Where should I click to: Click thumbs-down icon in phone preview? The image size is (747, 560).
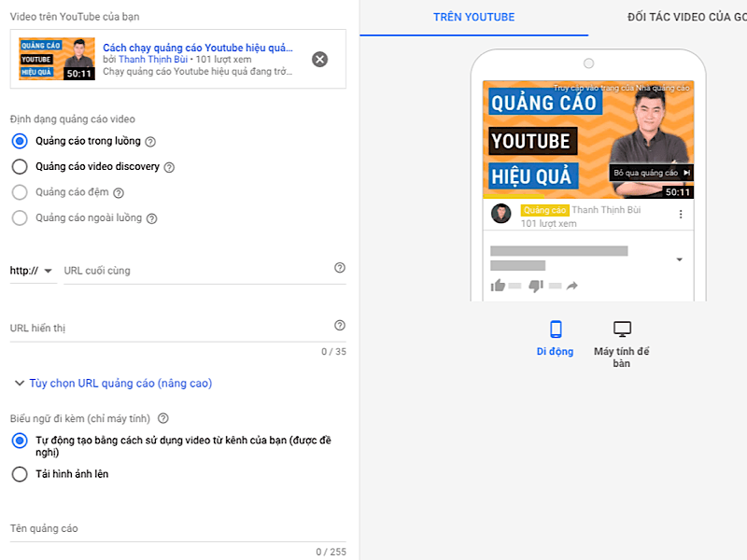[x=536, y=286]
